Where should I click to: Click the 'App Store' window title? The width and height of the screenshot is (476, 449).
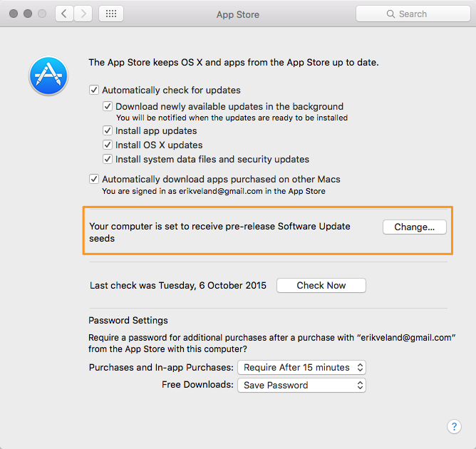click(x=238, y=14)
